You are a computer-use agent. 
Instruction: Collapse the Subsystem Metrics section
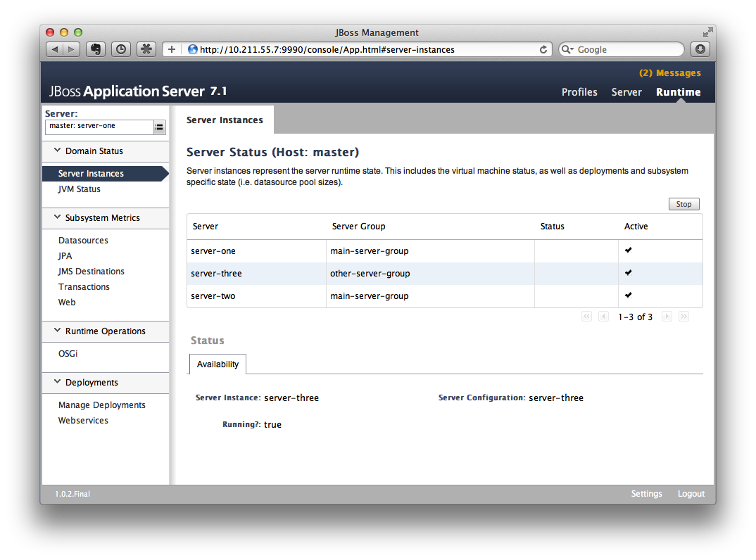[57, 217]
